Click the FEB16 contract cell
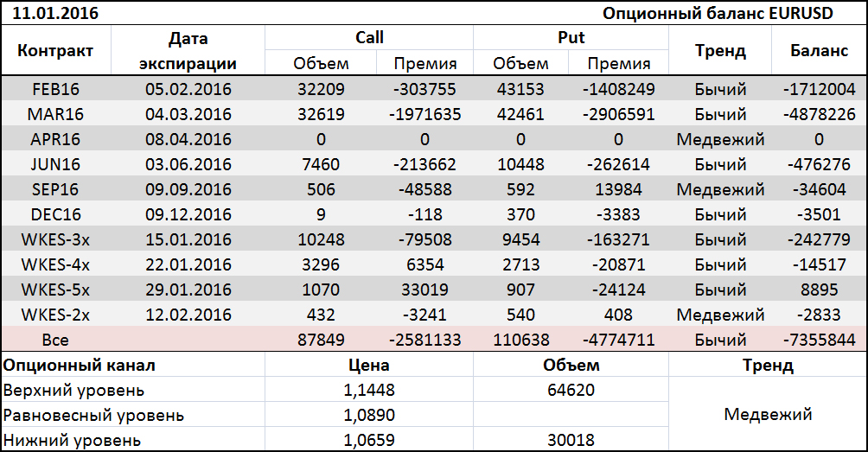Image resolution: width=868 pixels, height=452 pixels. [x=55, y=89]
